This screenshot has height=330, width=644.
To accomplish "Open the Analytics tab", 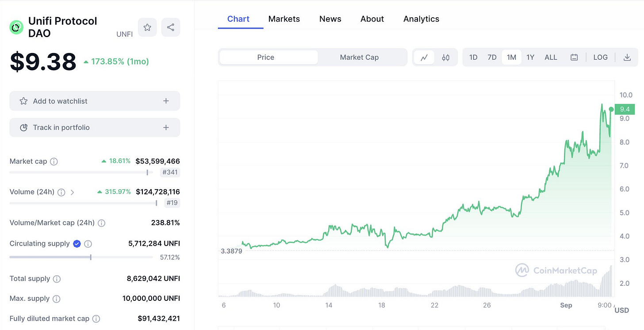I will tap(421, 19).
